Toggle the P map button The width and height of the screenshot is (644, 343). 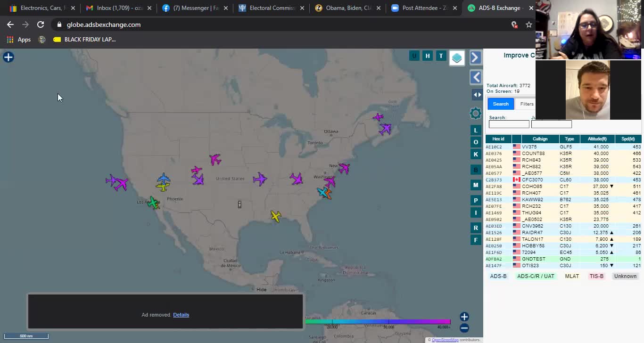click(x=476, y=201)
